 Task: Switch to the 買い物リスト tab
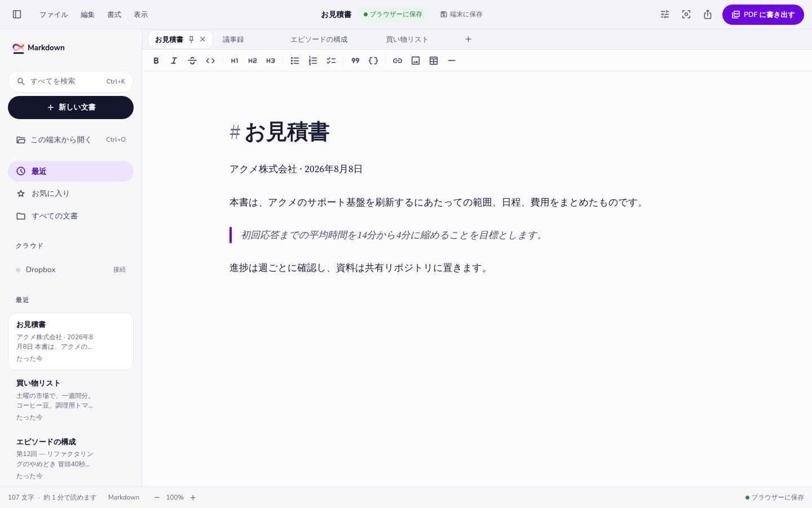coord(407,40)
